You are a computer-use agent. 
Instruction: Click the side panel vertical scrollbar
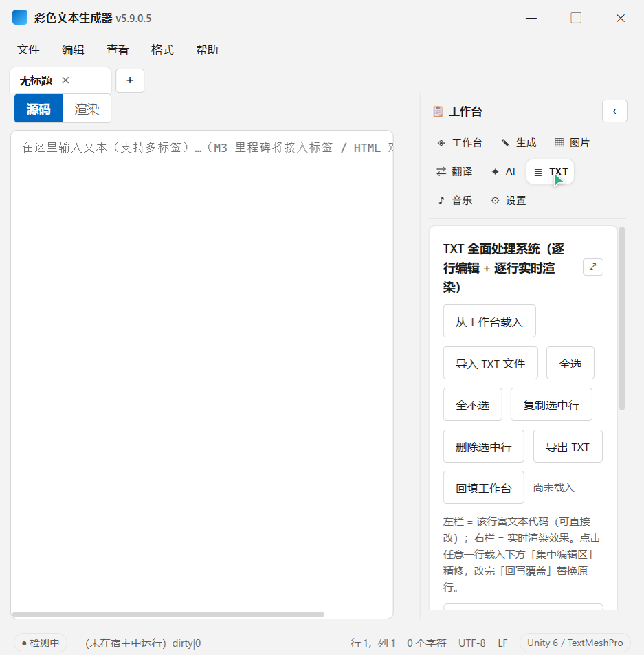[x=621, y=318]
